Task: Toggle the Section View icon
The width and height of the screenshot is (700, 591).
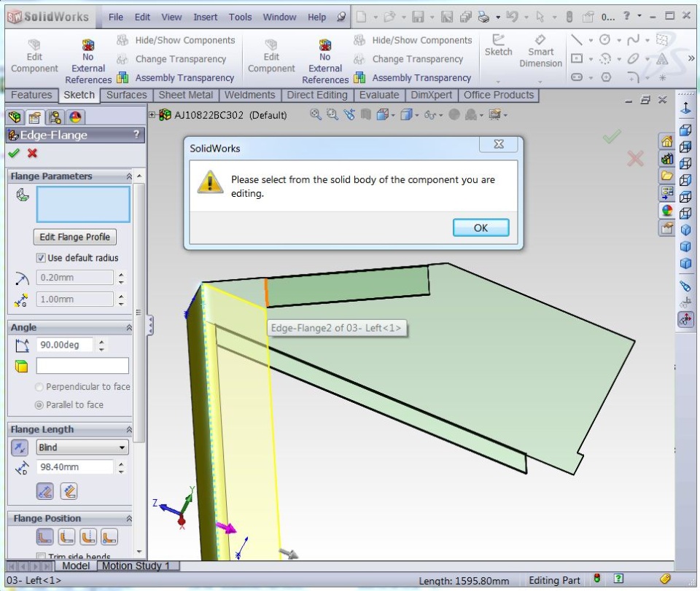Action: pyautogui.click(x=365, y=114)
